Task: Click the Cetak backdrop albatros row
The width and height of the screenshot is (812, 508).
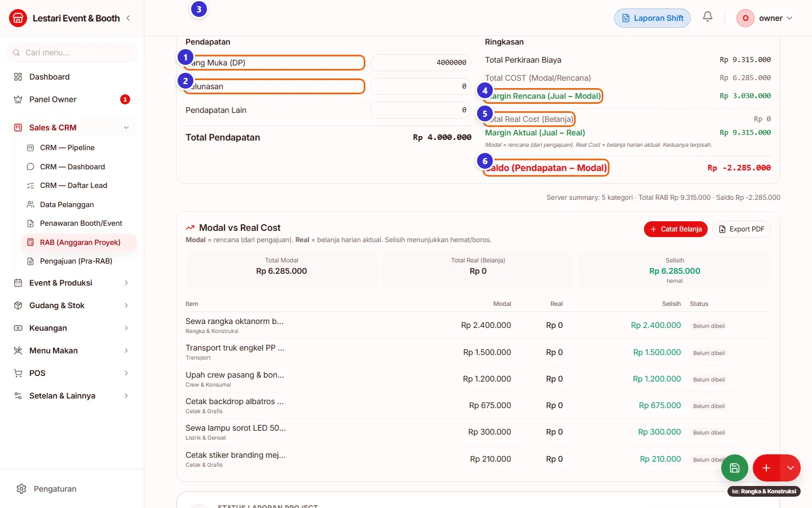Action: [478, 406]
